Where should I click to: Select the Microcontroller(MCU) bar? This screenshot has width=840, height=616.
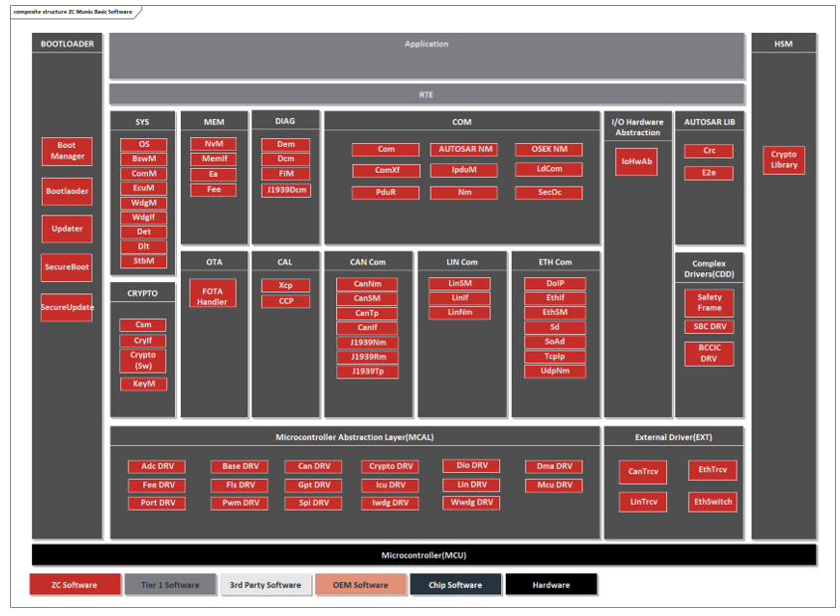[x=424, y=555]
